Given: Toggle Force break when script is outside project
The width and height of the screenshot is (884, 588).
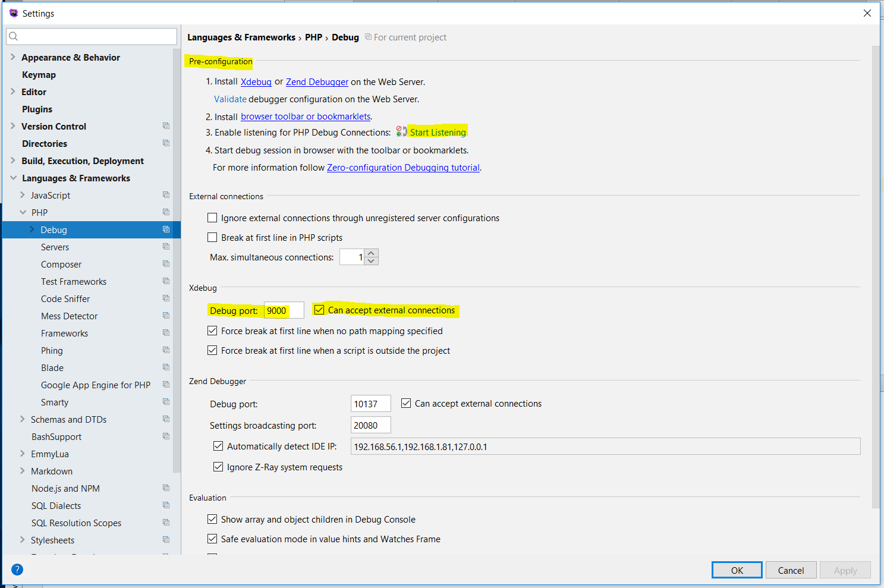Looking at the screenshot, I should [x=212, y=350].
